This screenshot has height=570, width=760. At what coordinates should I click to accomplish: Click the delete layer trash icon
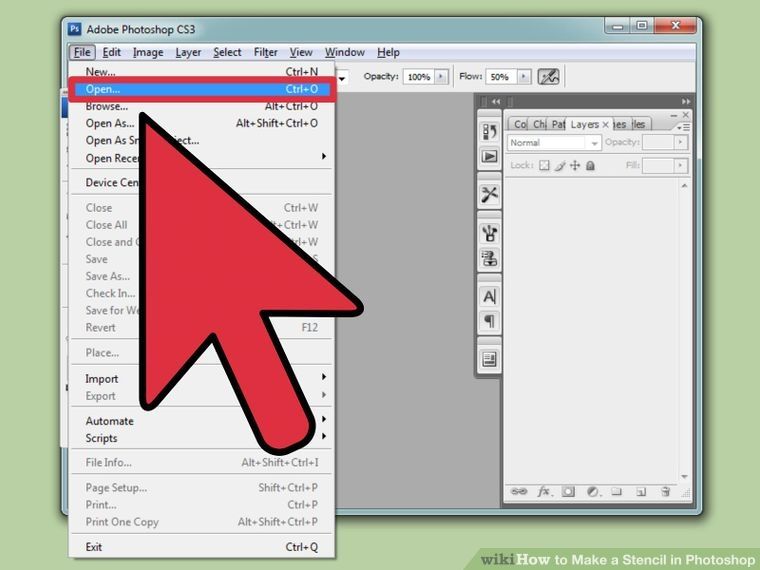(x=665, y=491)
